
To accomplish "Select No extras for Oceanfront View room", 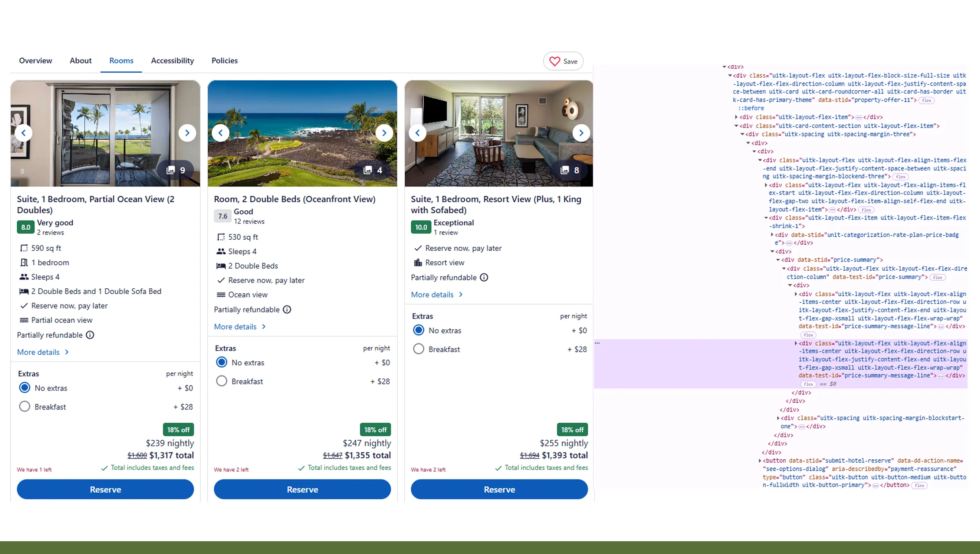I will [222, 362].
